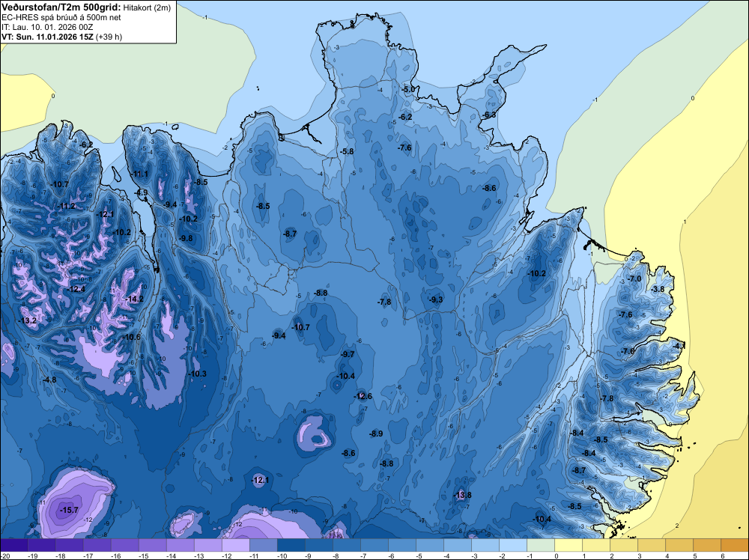Screen dimensions: 749x560
Task: Click the legend color swatch labeled -12
Action: point(235,545)
